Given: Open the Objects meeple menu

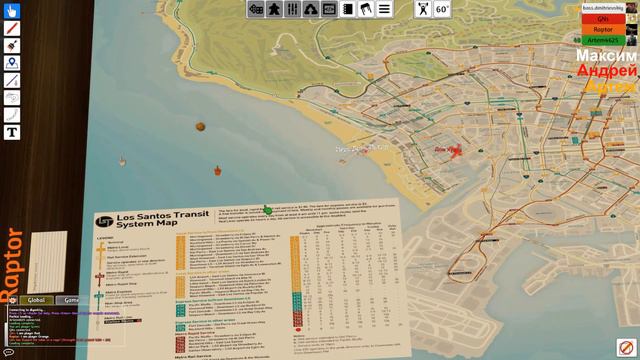Looking at the screenshot, I should pyautogui.click(x=274, y=9).
